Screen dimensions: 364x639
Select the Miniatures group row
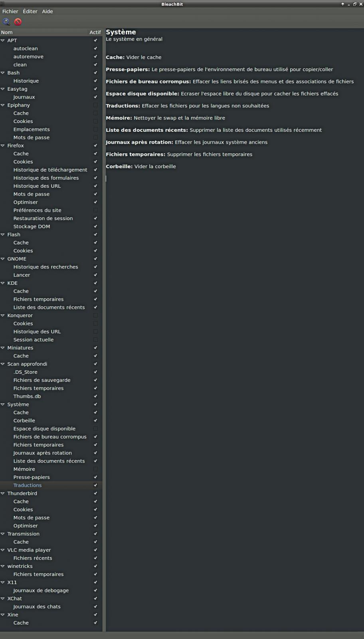[51, 348]
